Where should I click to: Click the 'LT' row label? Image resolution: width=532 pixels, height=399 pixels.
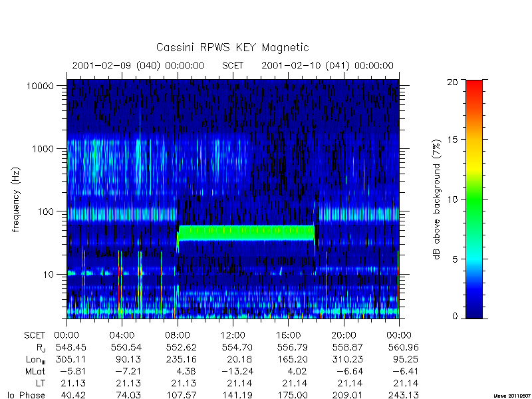click(41, 383)
